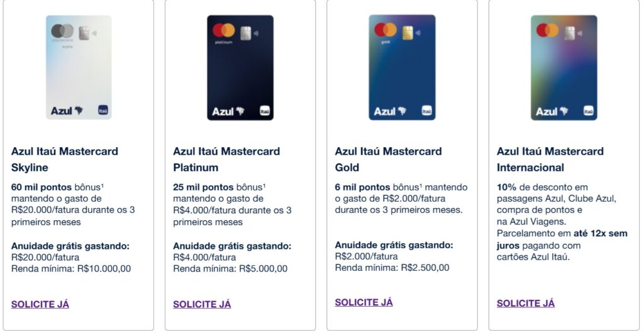Select the Azul Itaú Mastercard Gold title

coord(388,159)
